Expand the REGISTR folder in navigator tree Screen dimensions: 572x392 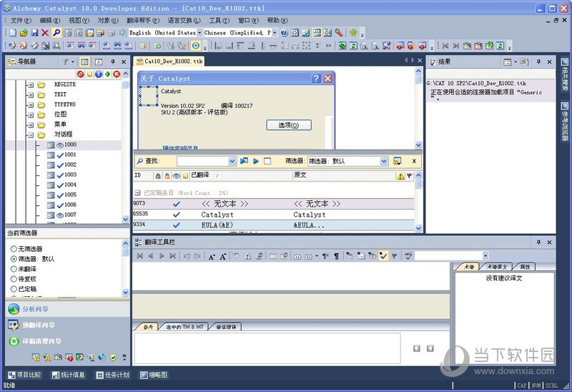(x=31, y=84)
